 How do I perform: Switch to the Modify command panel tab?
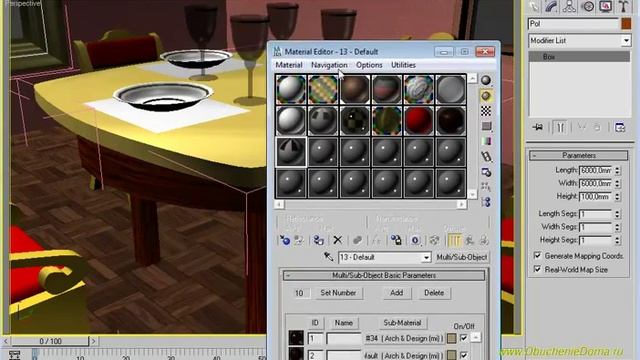(551, 6)
